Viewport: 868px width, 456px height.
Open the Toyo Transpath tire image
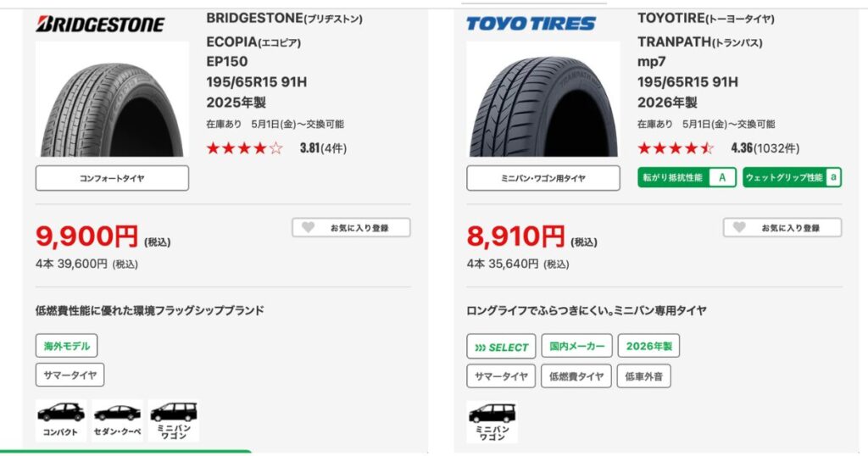[x=543, y=99]
